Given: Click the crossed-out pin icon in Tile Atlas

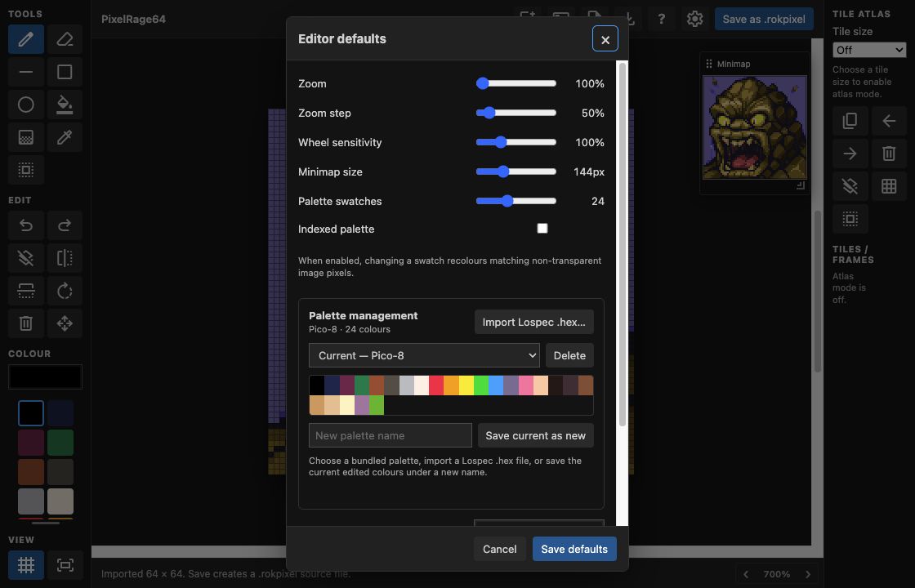Looking at the screenshot, I should 850,186.
